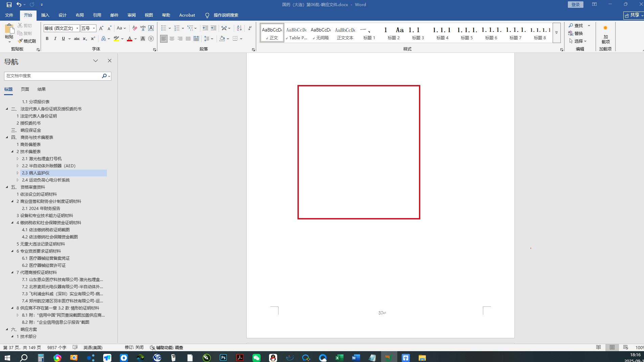Click the 在文档中搜索 search field
Viewport: 644px width, 362px height.
[53, 76]
